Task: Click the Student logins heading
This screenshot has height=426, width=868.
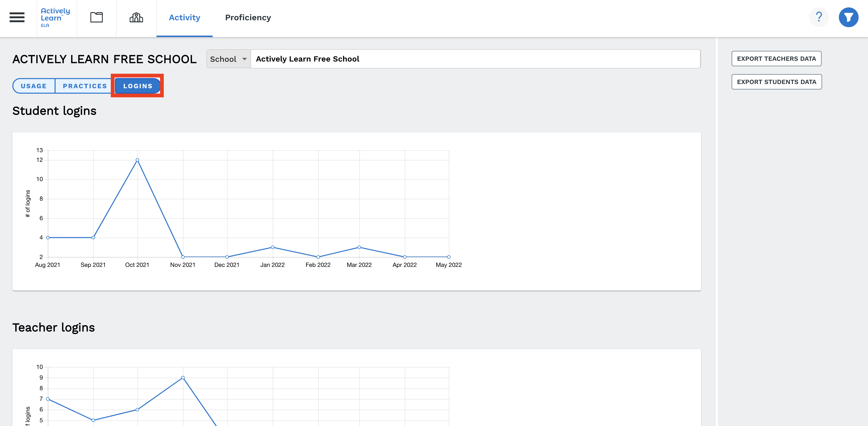Action: click(54, 111)
